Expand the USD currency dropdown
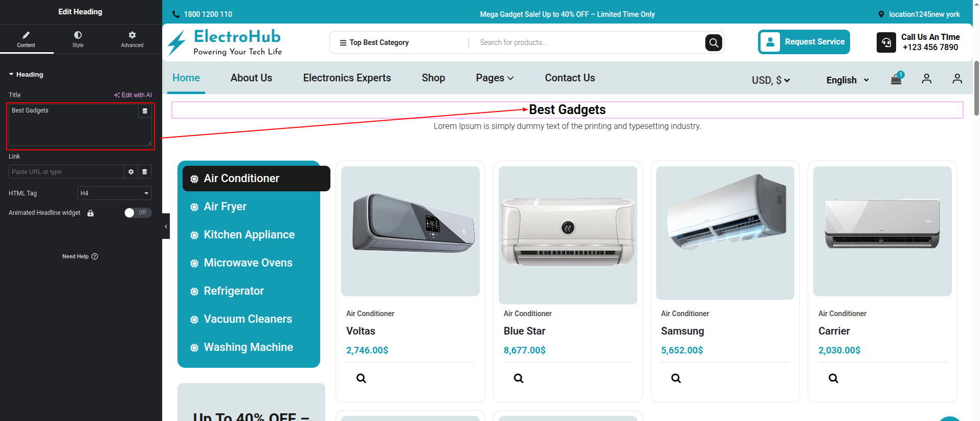 [770, 80]
